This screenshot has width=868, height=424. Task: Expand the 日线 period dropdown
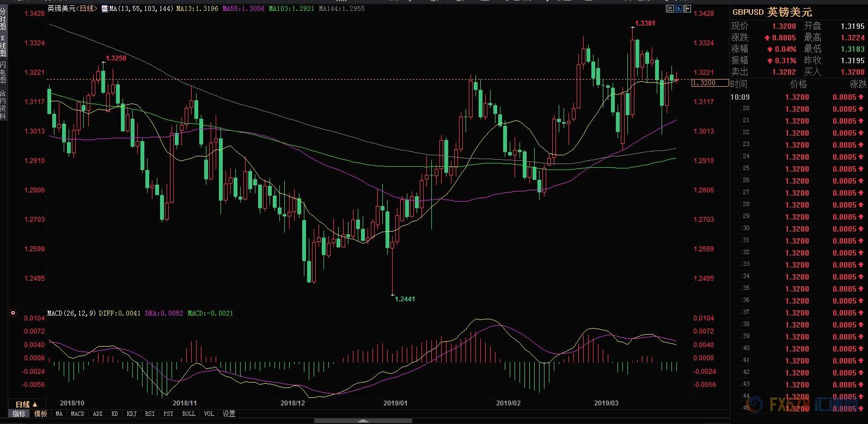[26, 404]
